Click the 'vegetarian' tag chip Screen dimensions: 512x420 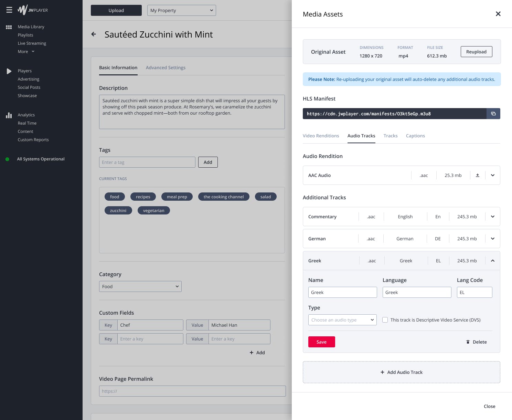154,210
